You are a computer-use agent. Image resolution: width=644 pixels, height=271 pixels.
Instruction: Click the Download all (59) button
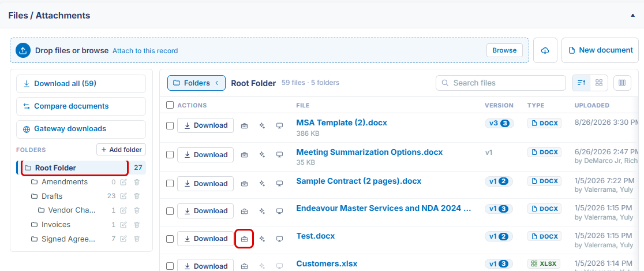point(81,83)
